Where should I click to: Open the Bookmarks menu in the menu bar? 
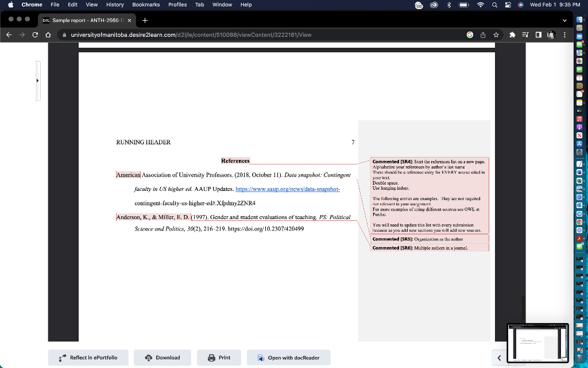(146, 5)
